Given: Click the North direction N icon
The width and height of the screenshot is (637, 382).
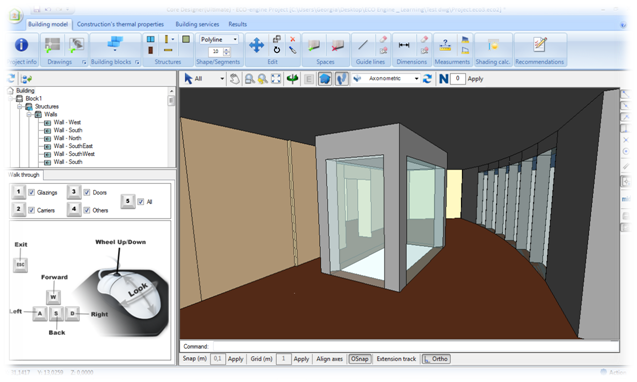Looking at the screenshot, I should (x=444, y=79).
